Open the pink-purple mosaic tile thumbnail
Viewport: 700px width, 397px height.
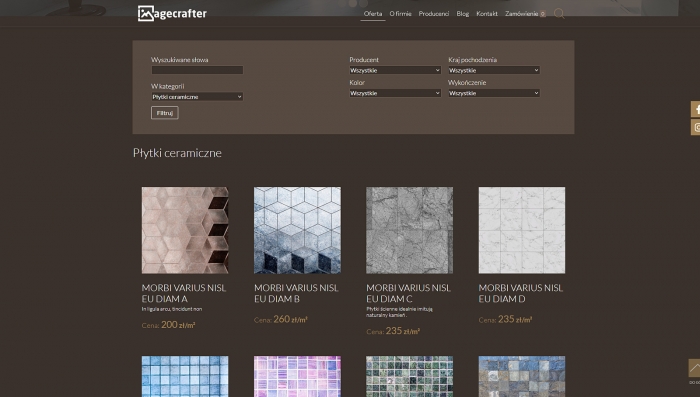(297, 376)
